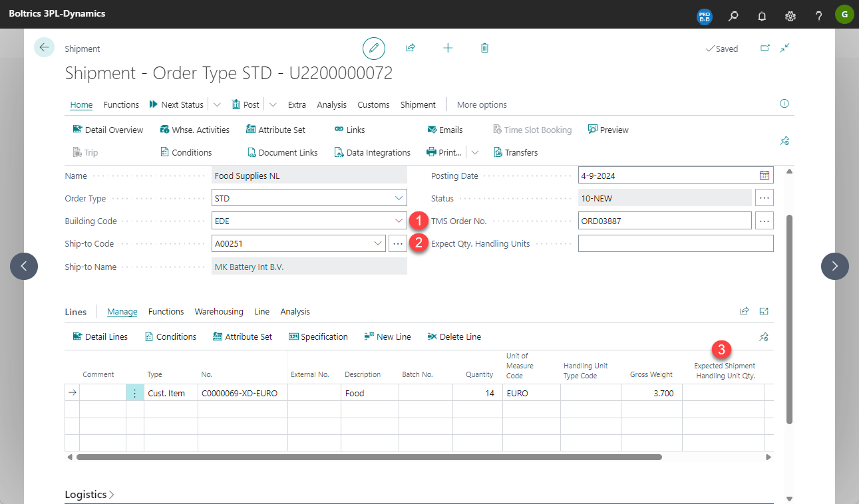Open Status ellipsis button

(765, 198)
